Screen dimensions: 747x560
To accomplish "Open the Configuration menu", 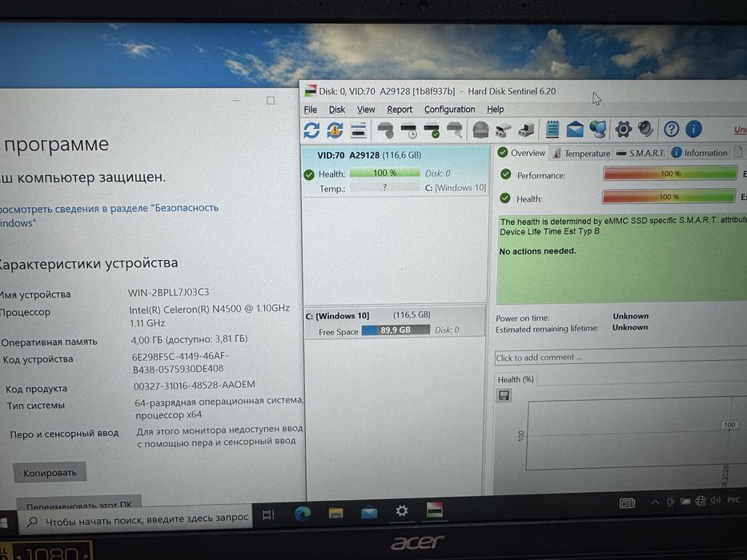I will click(450, 110).
